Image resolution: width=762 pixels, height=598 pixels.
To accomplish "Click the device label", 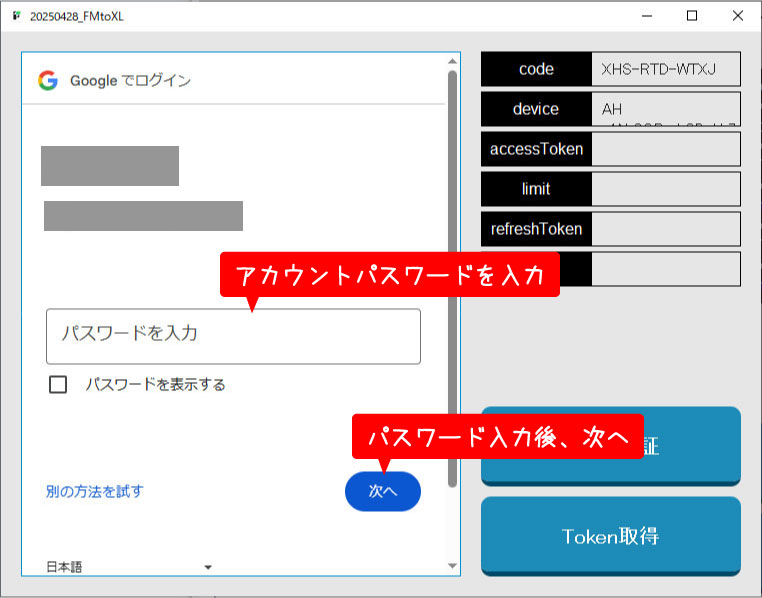I will [537, 109].
